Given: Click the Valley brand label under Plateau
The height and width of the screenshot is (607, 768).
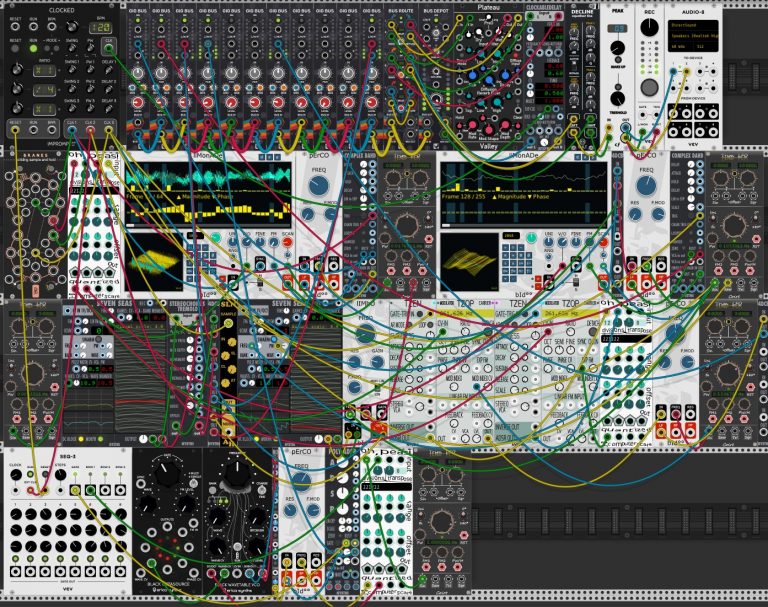Looking at the screenshot, I should [x=488, y=146].
